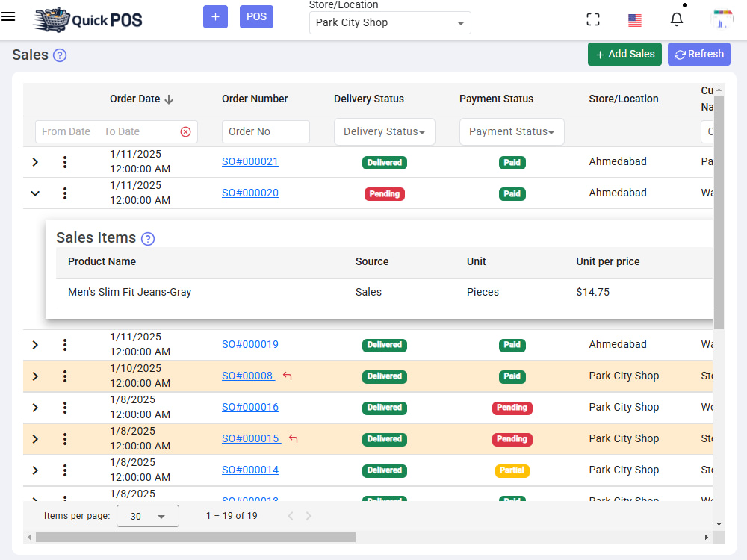747x560 pixels.
Task: Click the Store/Location column header
Action: [623, 99]
